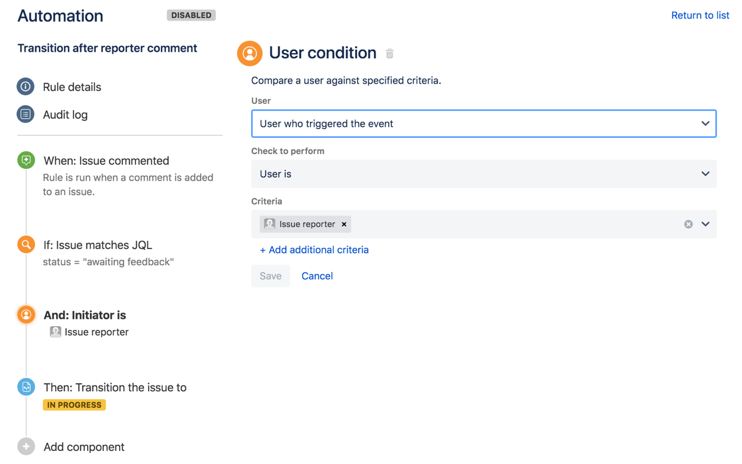The height and width of the screenshot is (464, 742).
Task: Click the Save button
Action: click(270, 276)
